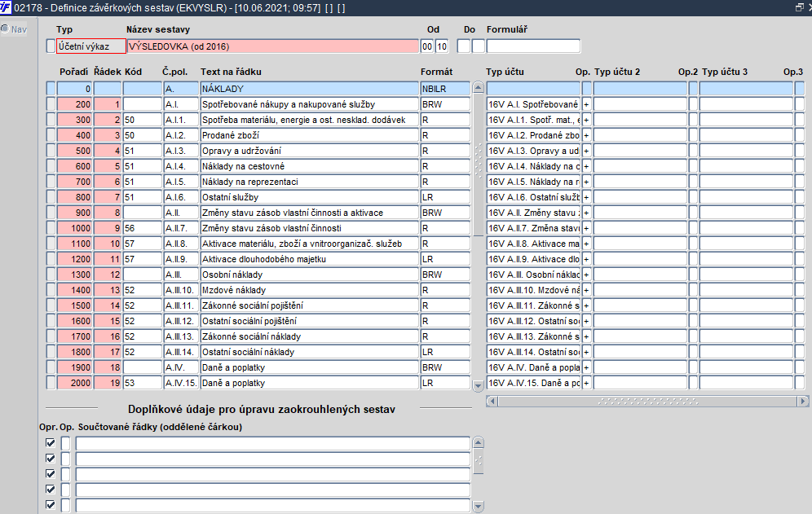The image size is (812, 514).
Task: Click the left arrow of the horizontal scrollbar
Action: click(x=492, y=401)
